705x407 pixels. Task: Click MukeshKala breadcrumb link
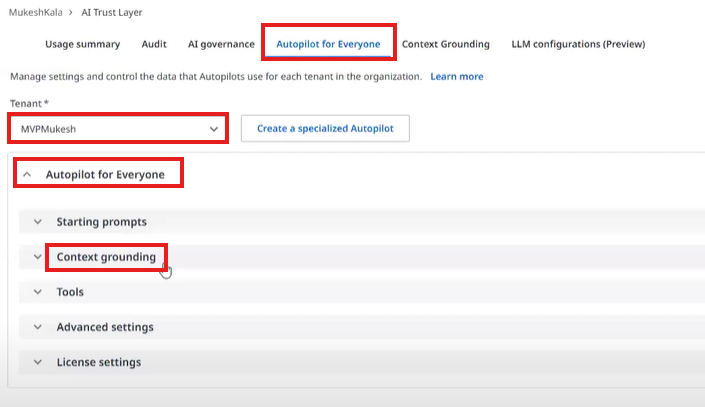(36, 13)
